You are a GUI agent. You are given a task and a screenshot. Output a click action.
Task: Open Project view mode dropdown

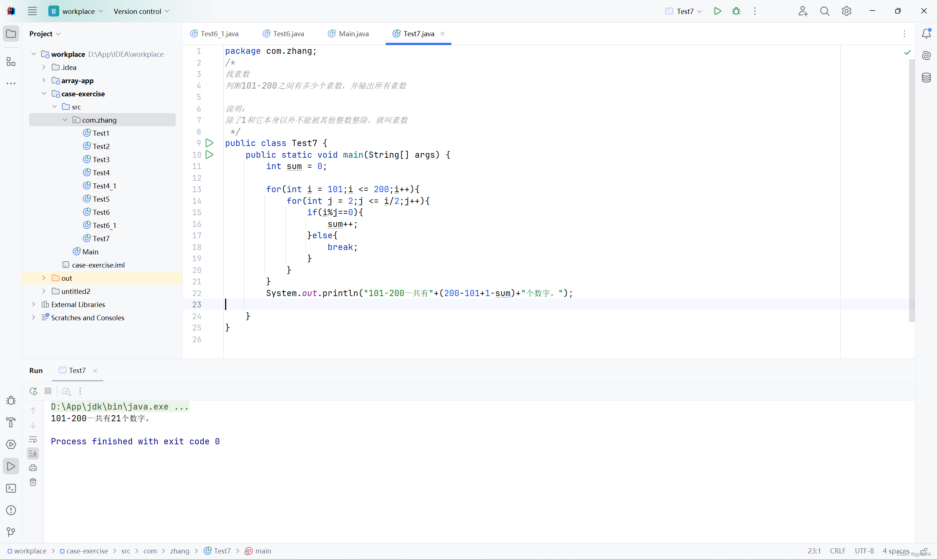coord(45,34)
